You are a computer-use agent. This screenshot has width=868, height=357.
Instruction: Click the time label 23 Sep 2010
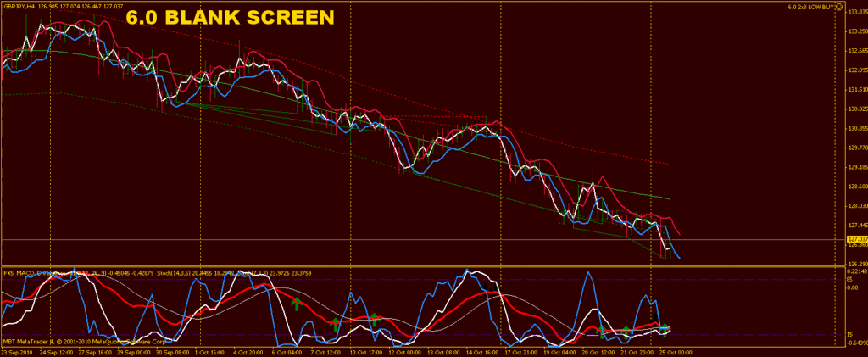pos(17,351)
